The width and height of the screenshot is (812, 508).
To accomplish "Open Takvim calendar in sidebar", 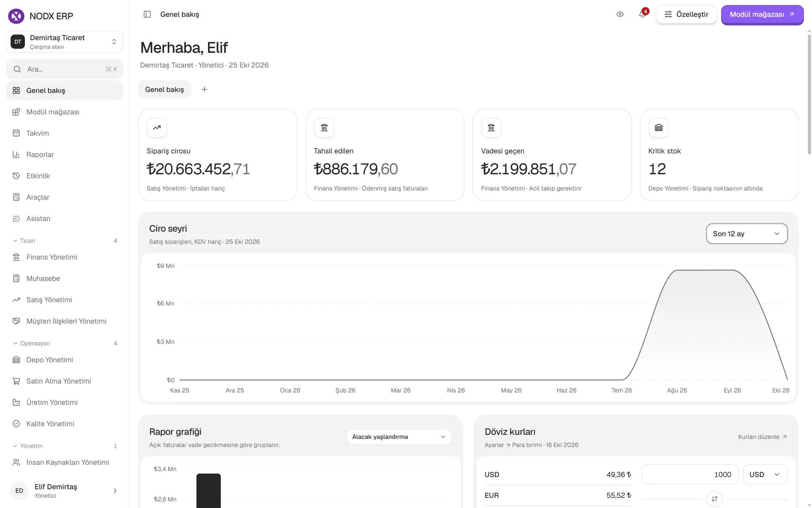I will [65, 133].
